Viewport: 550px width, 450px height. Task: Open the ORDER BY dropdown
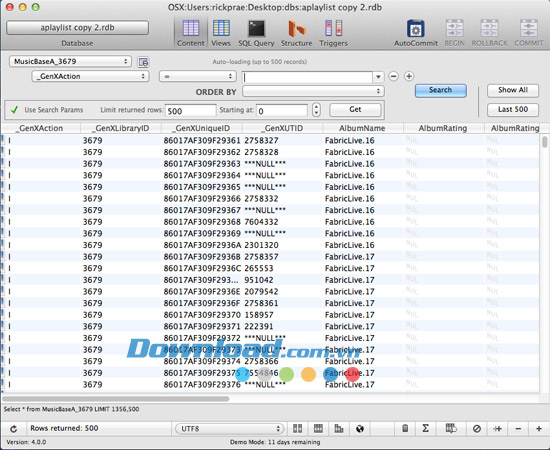[x=313, y=91]
